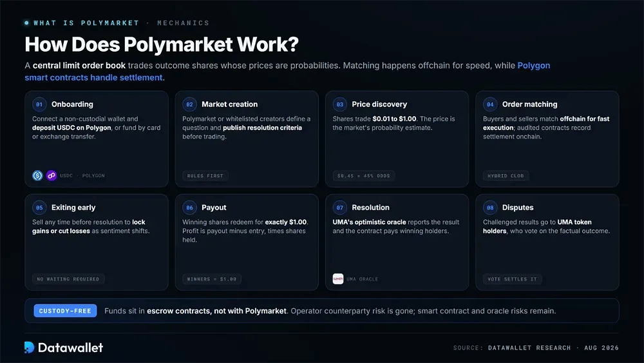This screenshot has height=363, width=644.
Task: Click the 06 step badge on Payout
Action: (x=189, y=208)
